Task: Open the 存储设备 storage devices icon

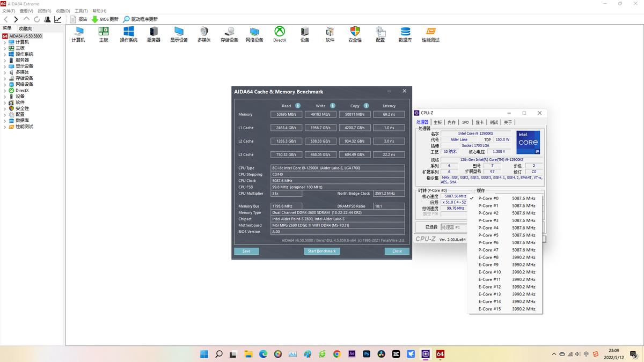Action: point(229,32)
